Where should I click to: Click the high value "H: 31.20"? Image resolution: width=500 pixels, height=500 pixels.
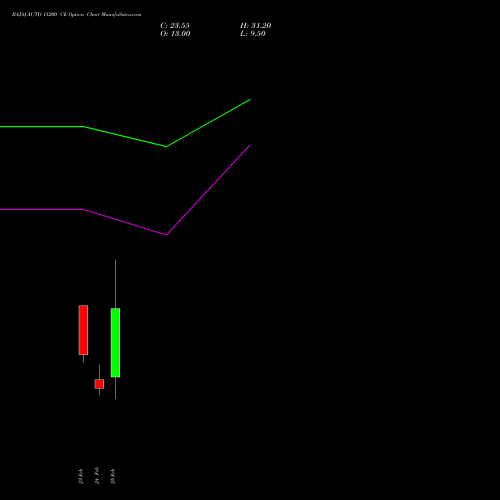click(x=256, y=26)
